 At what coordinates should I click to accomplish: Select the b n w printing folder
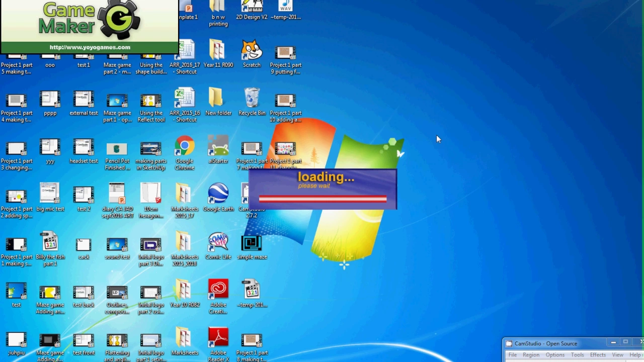pyautogui.click(x=218, y=14)
